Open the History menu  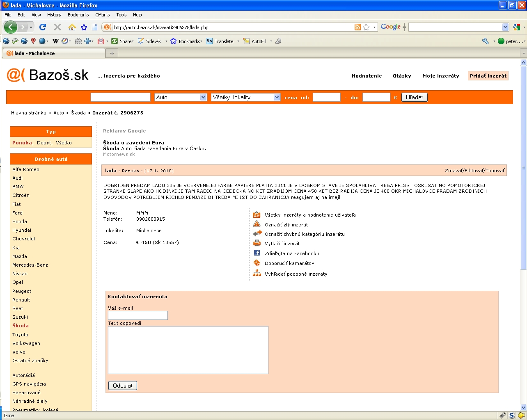click(54, 15)
